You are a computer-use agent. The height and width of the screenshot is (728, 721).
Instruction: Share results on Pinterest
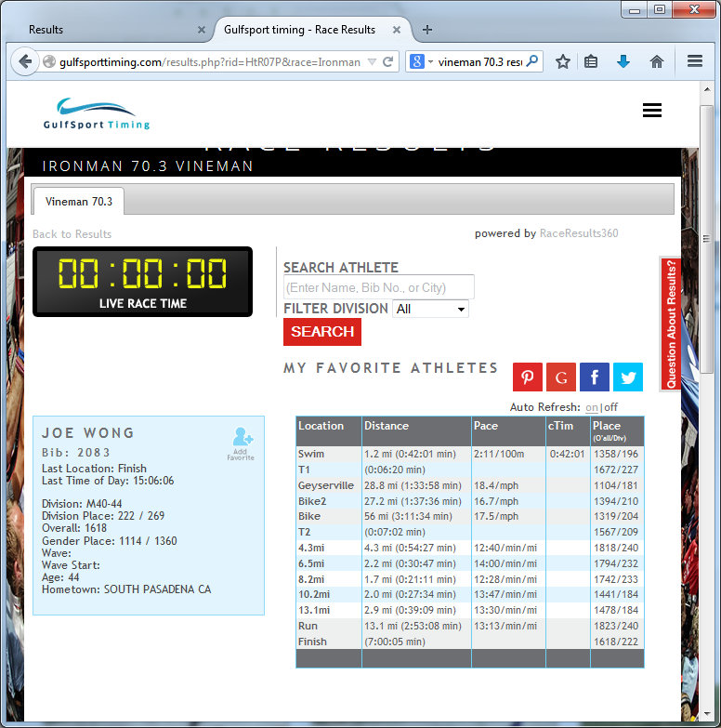pyautogui.click(x=528, y=377)
